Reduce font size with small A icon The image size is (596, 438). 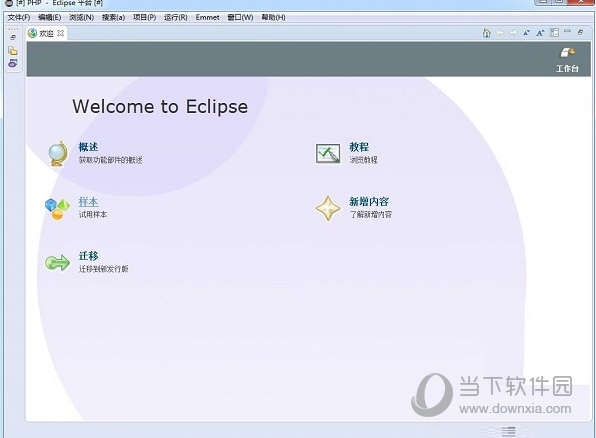(526, 33)
